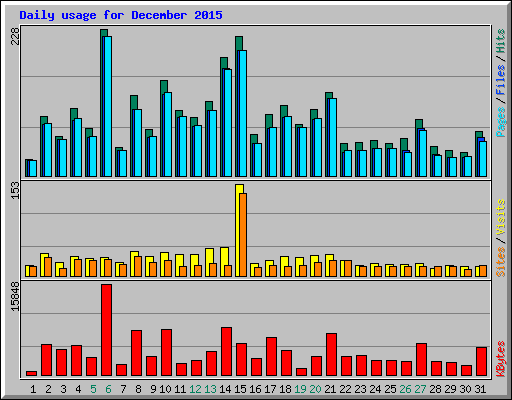Image resolution: width=512 pixels, height=400 pixels.
Task: Click the day "21" label on the x-axis
Action: coord(330,389)
